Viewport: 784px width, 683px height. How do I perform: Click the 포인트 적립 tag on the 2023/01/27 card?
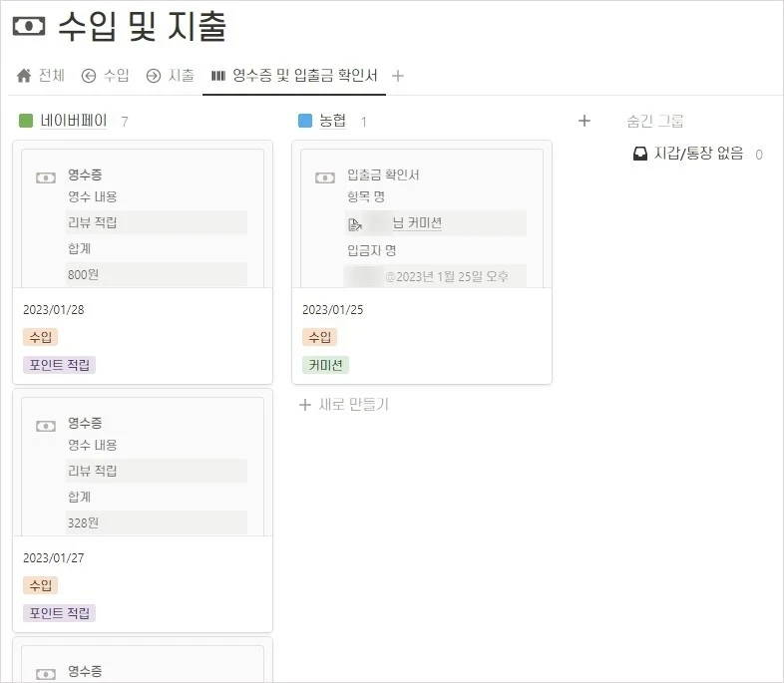[59, 613]
